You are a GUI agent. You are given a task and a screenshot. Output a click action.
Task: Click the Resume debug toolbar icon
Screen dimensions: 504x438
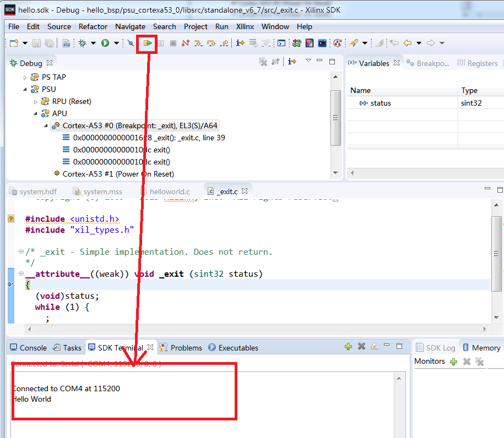point(147,43)
